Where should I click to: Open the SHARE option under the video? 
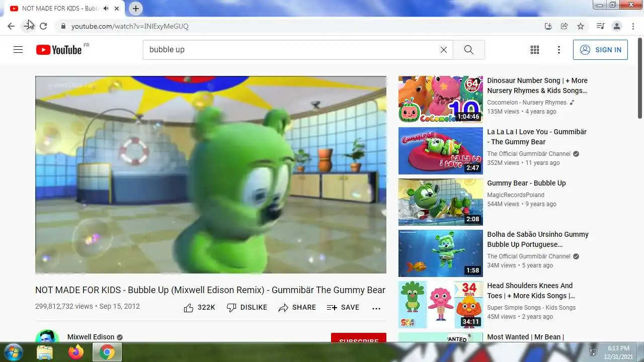point(297,308)
